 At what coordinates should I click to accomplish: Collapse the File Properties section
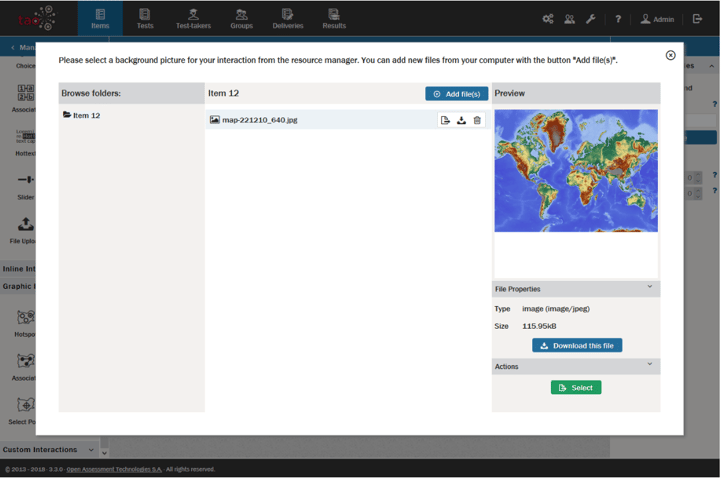pyautogui.click(x=649, y=288)
